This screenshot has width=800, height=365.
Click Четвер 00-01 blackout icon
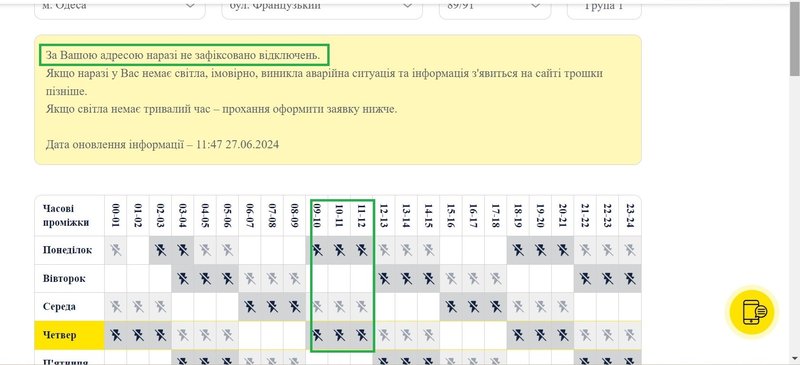point(116,335)
